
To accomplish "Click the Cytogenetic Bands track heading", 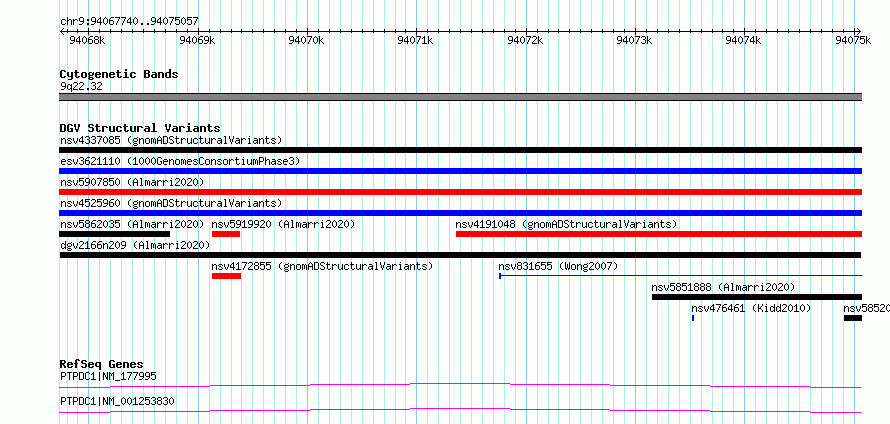I will tap(119, 74).
